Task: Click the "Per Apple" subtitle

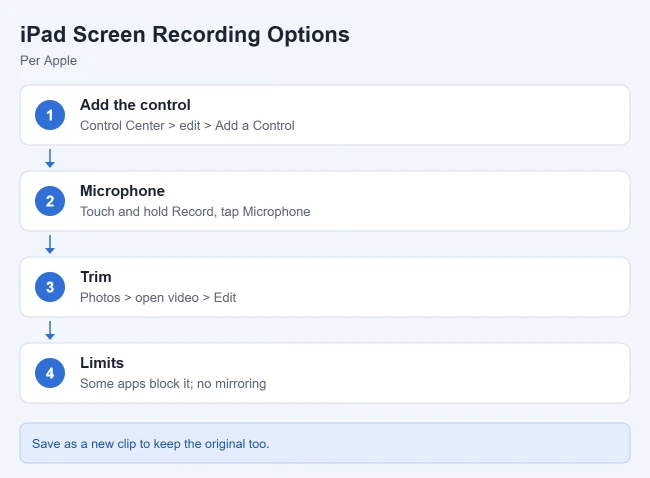Action: click(x=49, y=61)
